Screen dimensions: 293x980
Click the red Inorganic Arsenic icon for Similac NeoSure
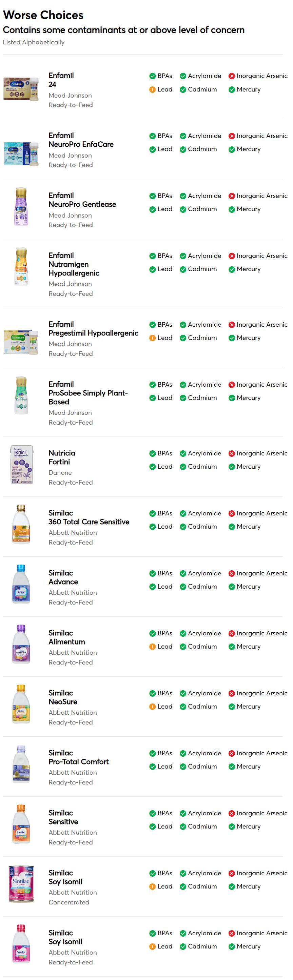[x=231, y=693]
